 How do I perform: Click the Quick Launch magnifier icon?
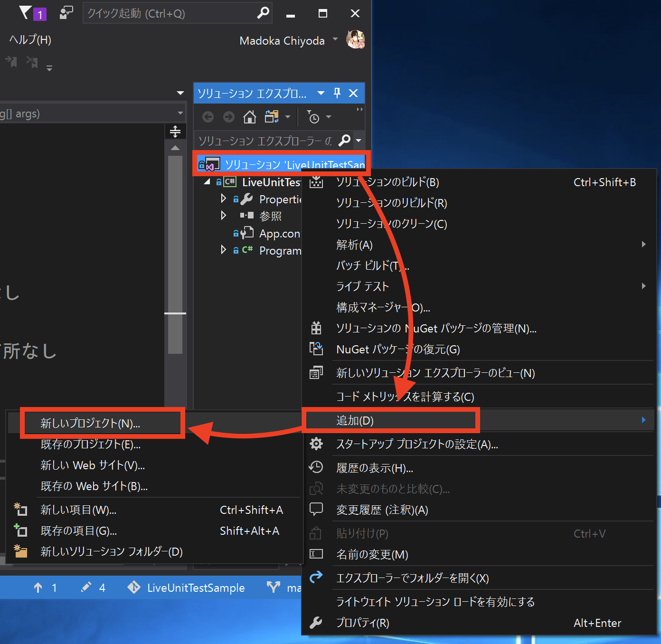pos(263,13)
